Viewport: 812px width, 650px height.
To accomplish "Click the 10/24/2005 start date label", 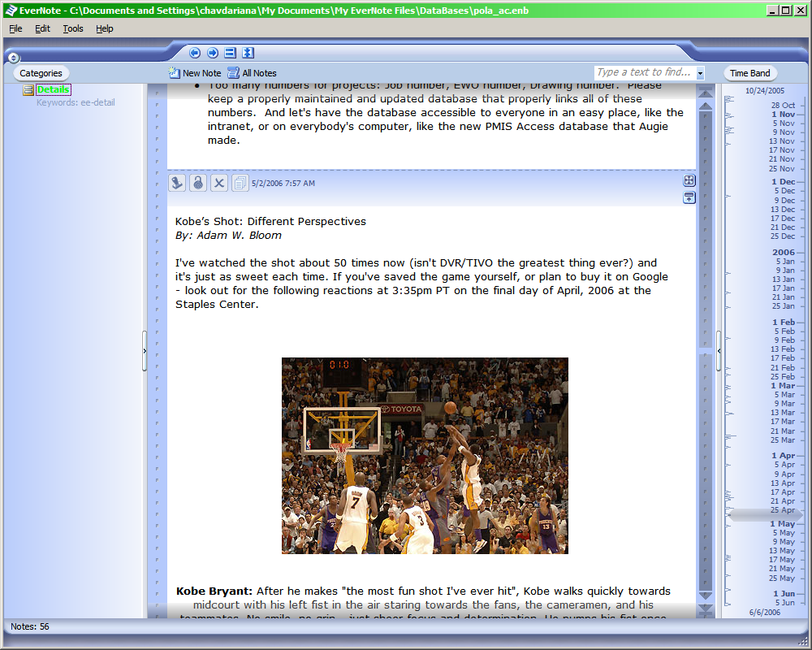I will [765, 91].
